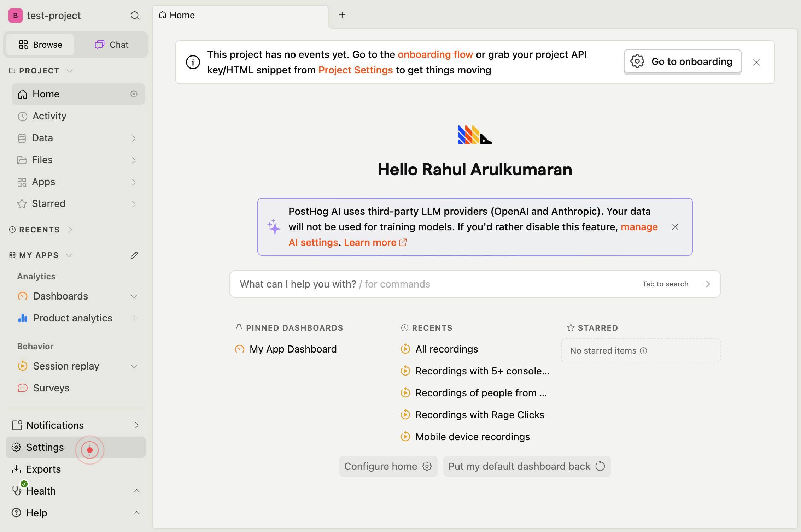801x532 pixels.
Task: Focus the What can I help you with field
Action: 475,284
